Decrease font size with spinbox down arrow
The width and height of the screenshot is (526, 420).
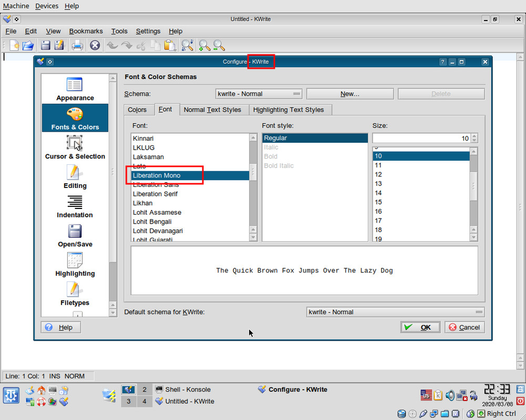click(x=475, y=141)
